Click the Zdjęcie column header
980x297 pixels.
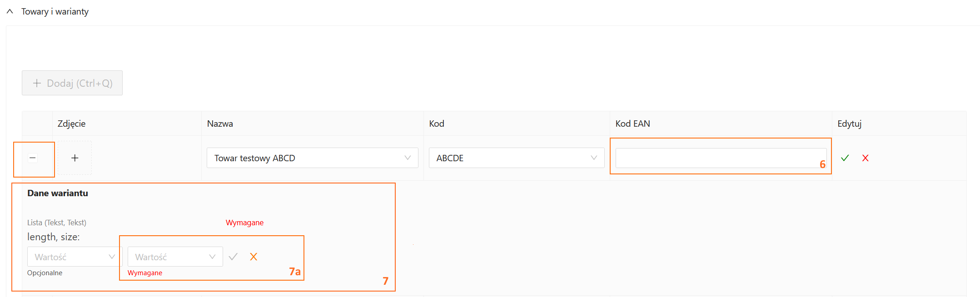72,124
